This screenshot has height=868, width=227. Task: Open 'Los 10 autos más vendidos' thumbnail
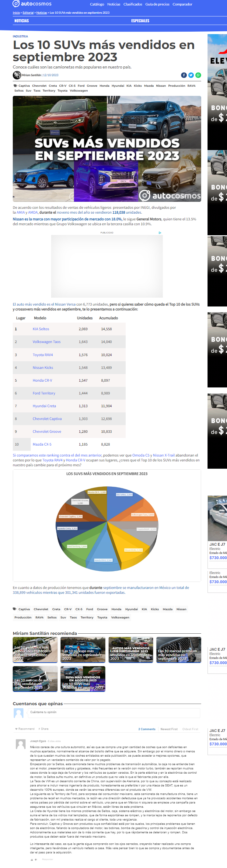tap(131, 650)
